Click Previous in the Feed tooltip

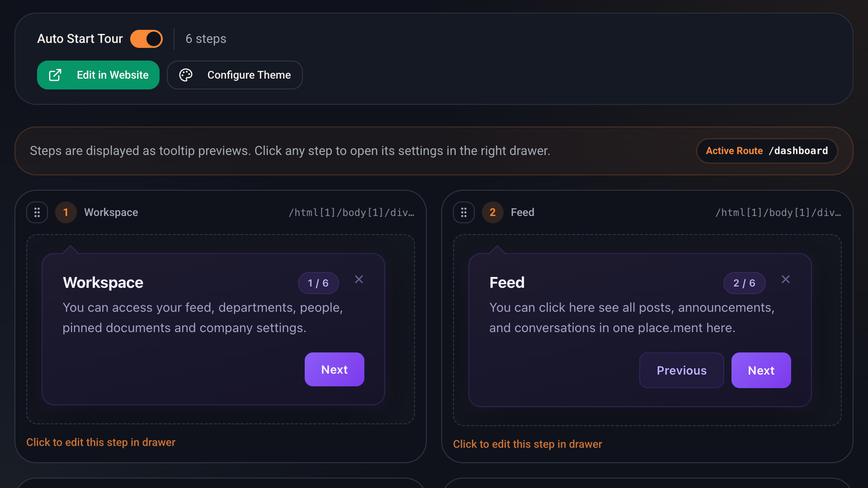tap(681, 370)
